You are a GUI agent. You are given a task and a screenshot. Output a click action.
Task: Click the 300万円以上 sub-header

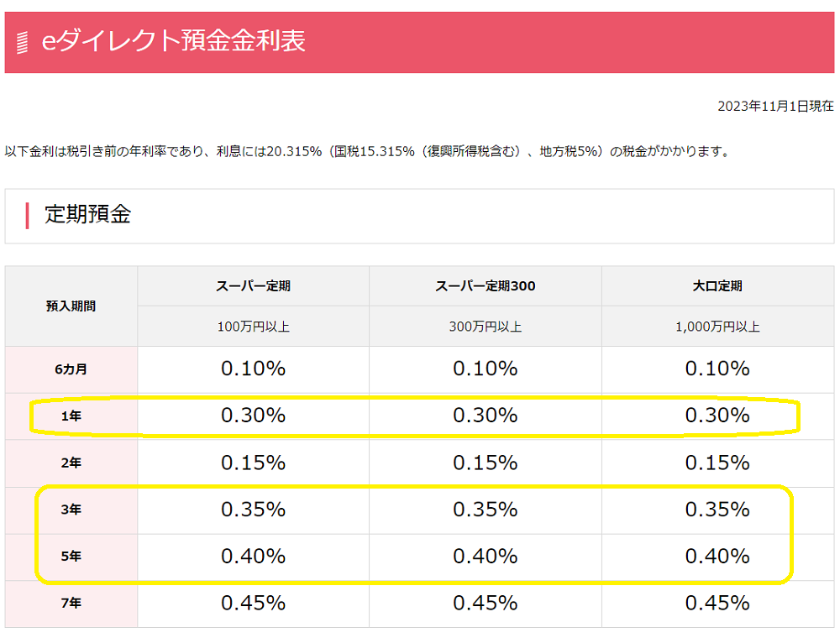click(x=485, y=327)
